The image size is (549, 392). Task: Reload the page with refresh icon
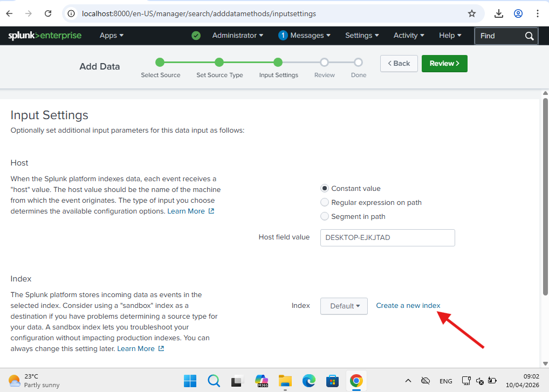(48, 13)
